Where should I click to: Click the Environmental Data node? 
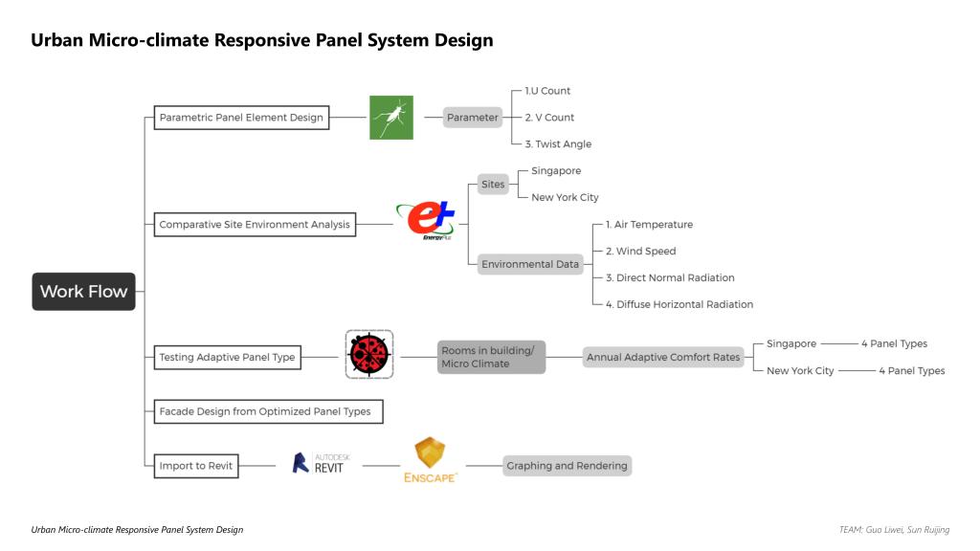pos(530,265)
